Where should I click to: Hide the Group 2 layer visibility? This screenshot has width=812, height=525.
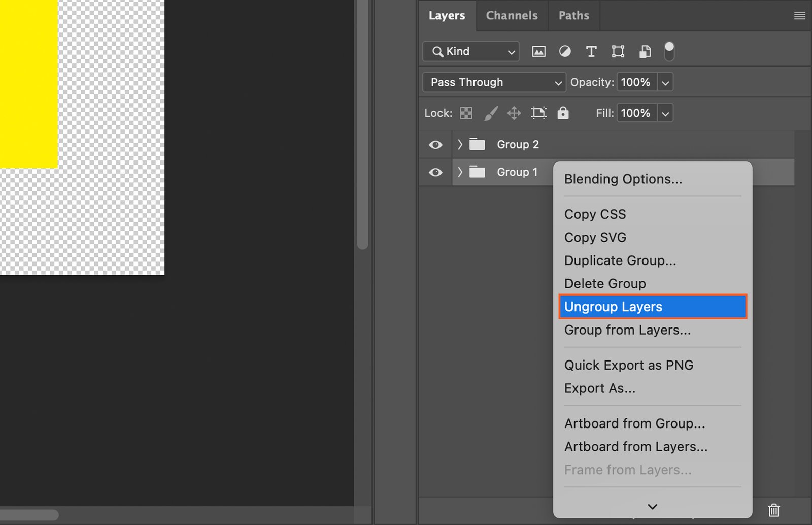(x=435, y=145)
